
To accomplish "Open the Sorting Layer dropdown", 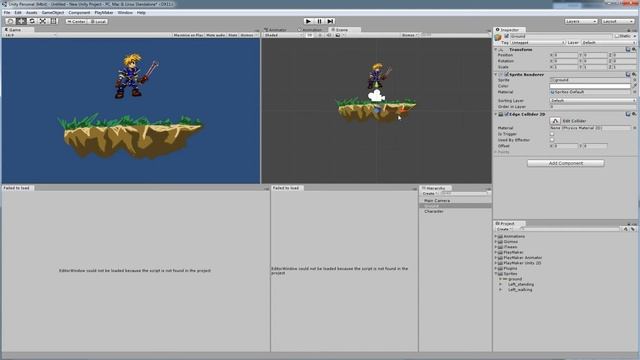I will [x=593, y=100].
